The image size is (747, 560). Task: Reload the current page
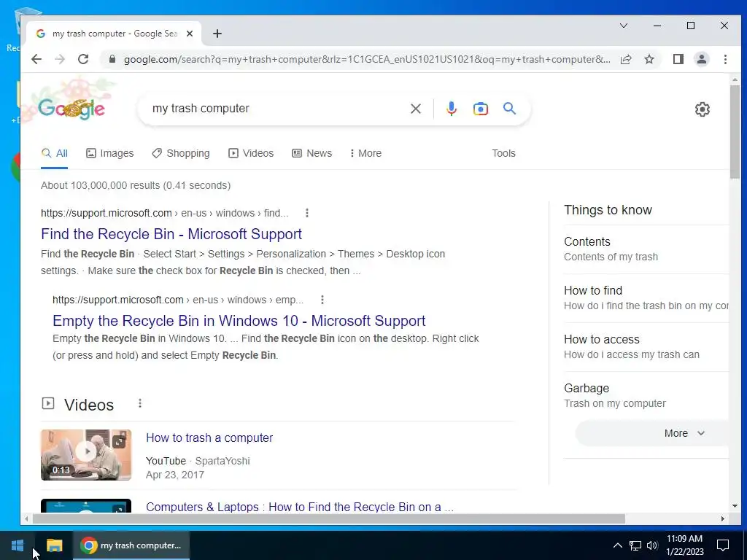point(83,59)
